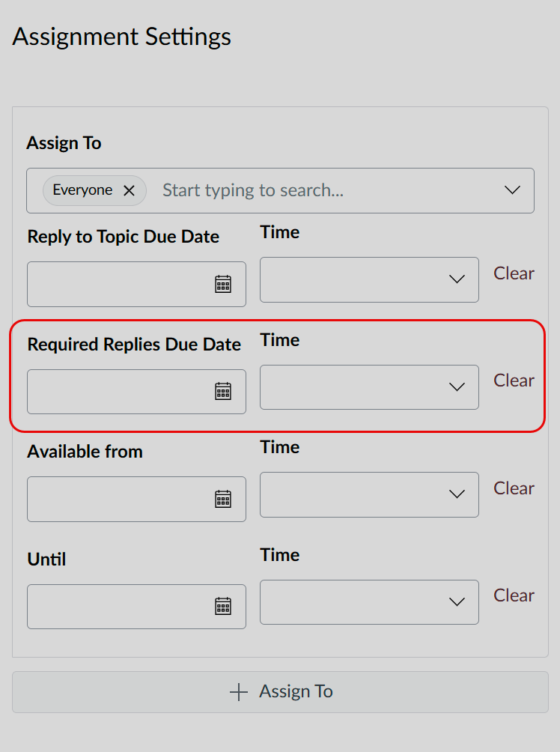Remove the Everyone tag from Assign To

point(129,191)
